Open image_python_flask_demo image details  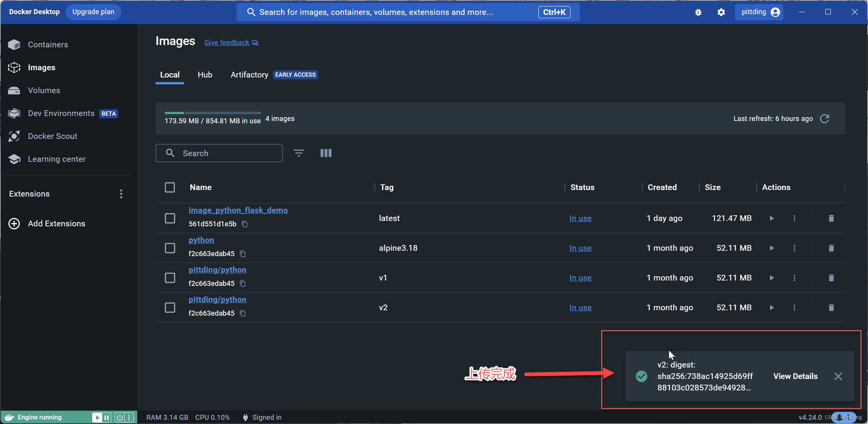point(238,210)
